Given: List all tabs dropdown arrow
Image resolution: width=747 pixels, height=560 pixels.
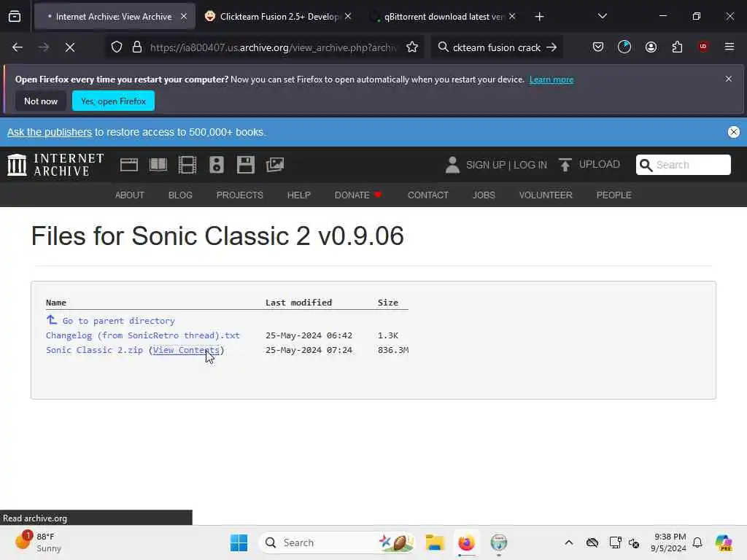Looking at the screenshot, I should (x=602, y=17).
